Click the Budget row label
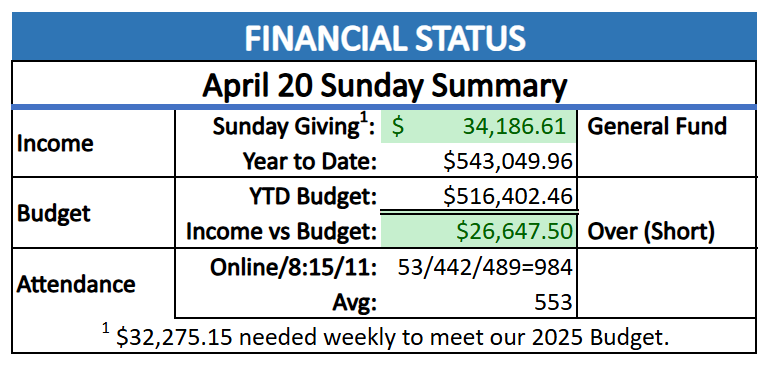Screen dimensions: 770x365 click(x=54, y=214)
